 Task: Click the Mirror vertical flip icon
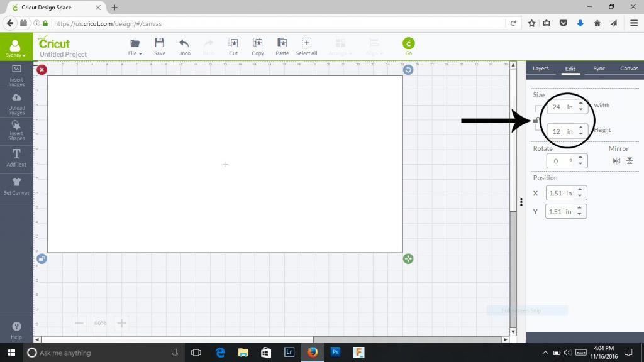point(630,161)
